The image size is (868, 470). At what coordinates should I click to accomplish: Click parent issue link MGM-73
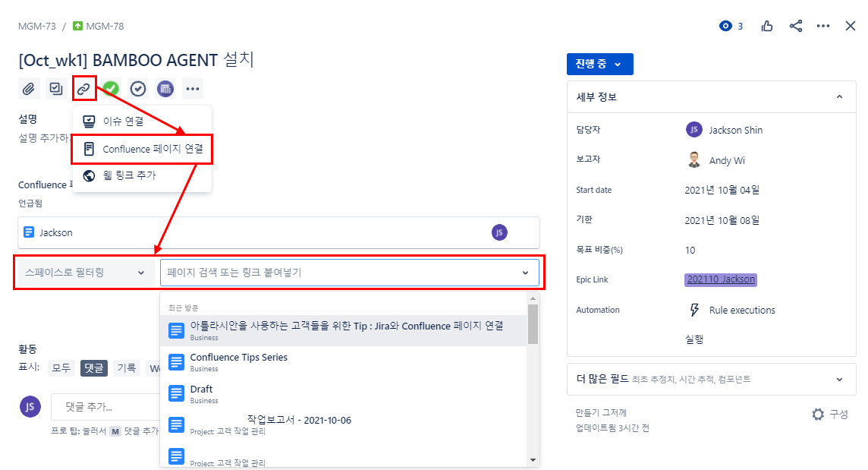click(37, 26)
